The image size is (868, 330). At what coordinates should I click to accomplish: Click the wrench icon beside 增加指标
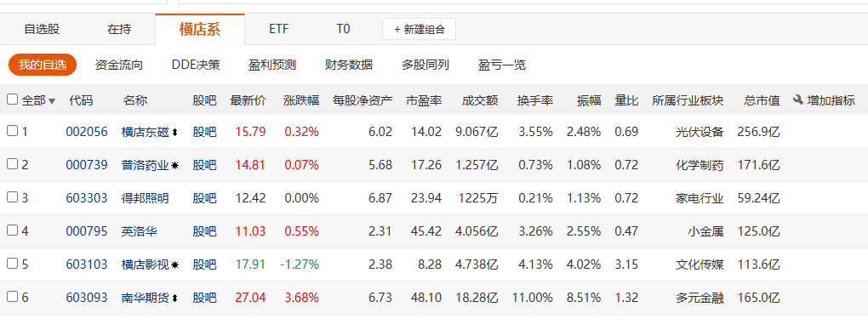pyautogui.click(x=797, y=100)
